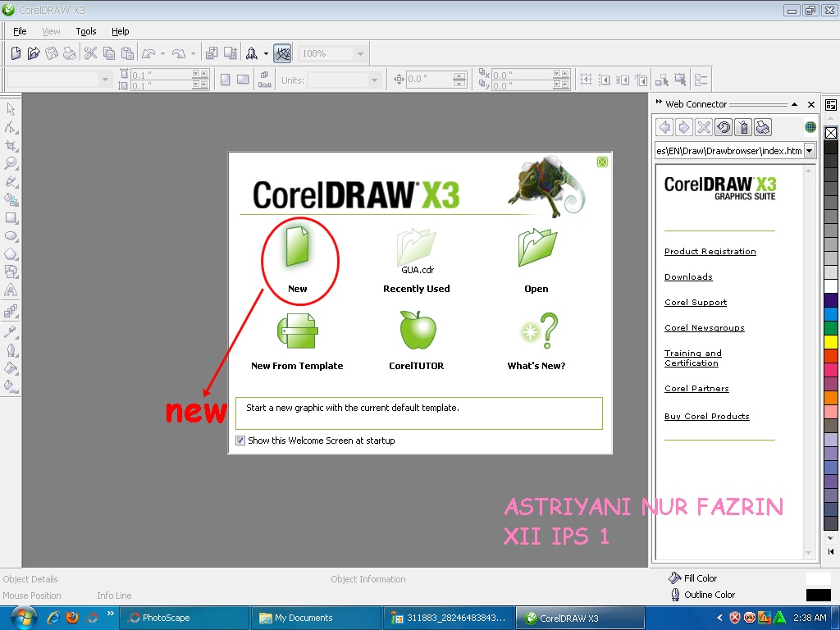Click the Web Connector address field
840x630 pixels.
pyautogui.click(x=729, y=151)
